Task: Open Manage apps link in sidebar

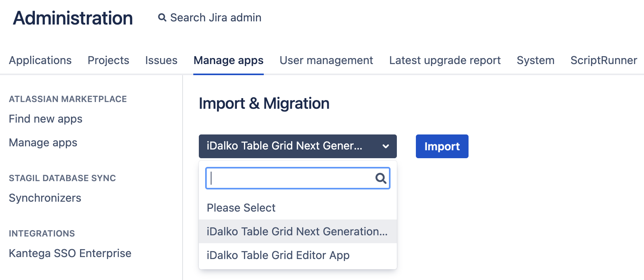Action: (x=43, y=143)
